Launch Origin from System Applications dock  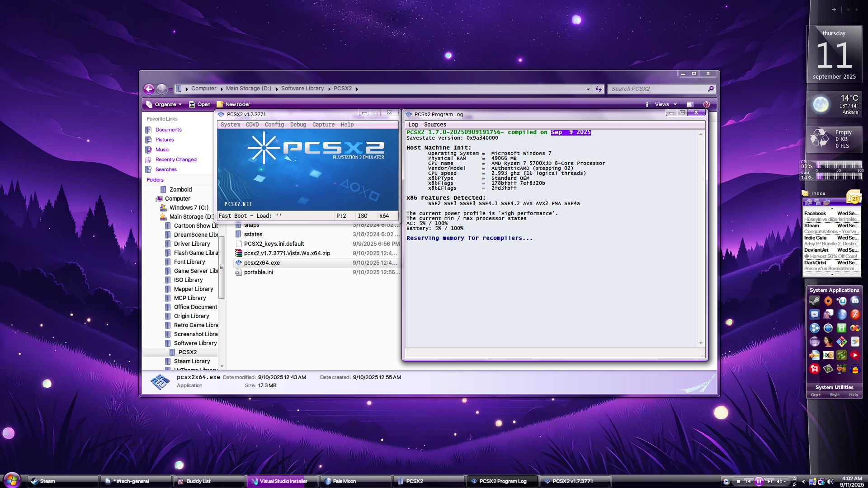[x=828, y=301]
